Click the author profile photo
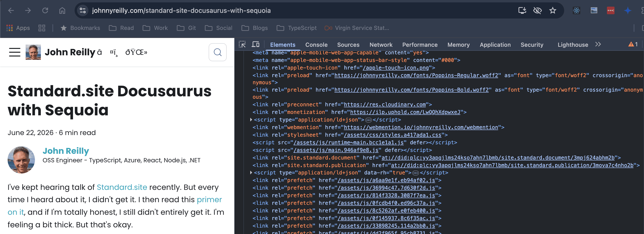Image resolution: width=644 pixels, height=234 pixels. [x=21, y=160]
